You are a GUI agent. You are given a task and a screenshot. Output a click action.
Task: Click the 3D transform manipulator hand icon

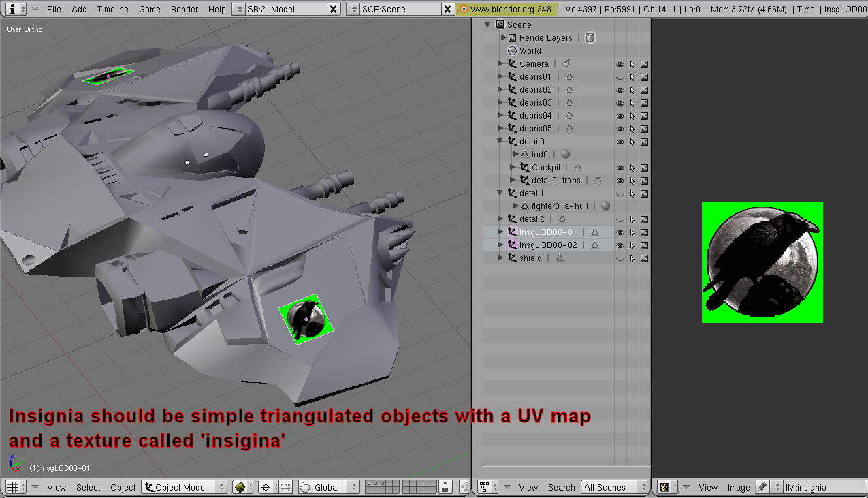(304, 487)
